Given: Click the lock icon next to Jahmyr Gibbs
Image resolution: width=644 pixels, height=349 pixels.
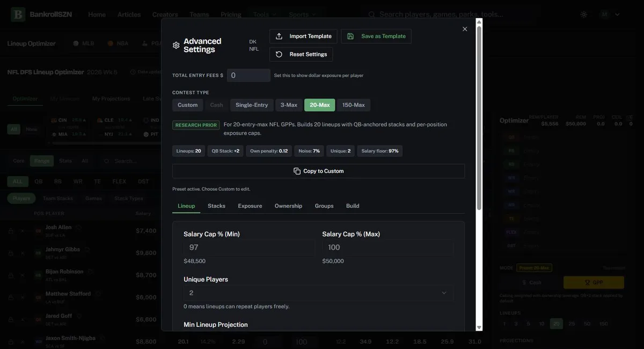Looking at the screenshot, I should 11,253.
